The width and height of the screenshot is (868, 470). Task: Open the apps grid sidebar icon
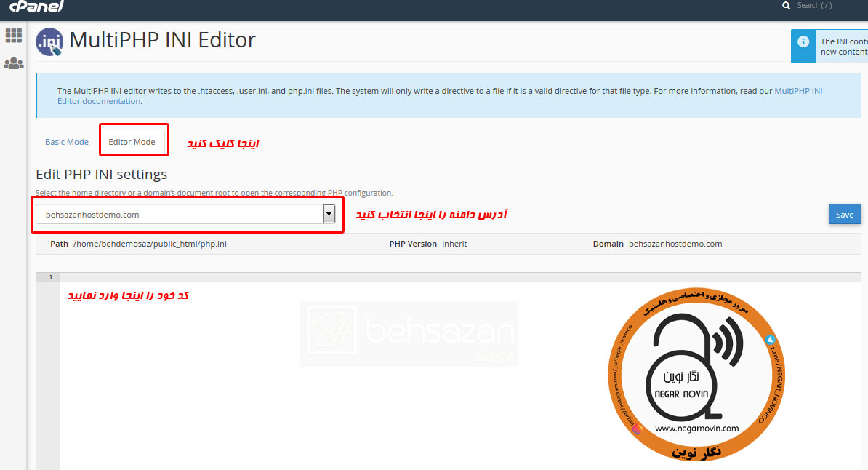click(x=13, y=36)
